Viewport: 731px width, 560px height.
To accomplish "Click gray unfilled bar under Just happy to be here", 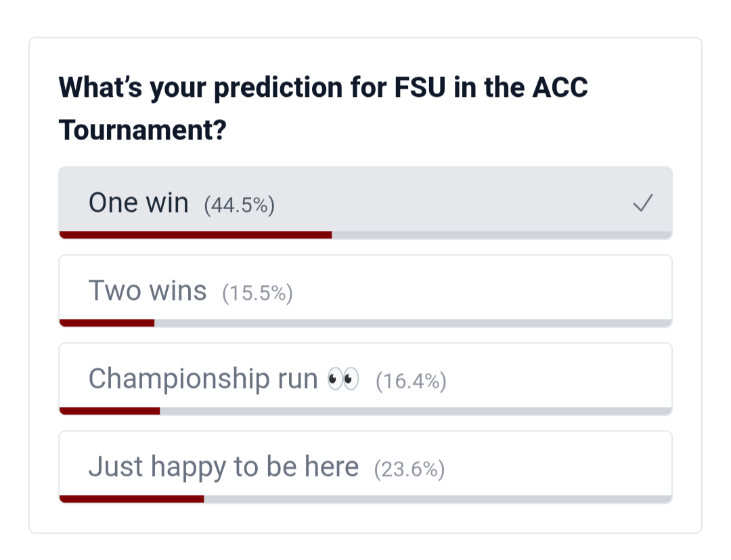I will coord(437,499).
